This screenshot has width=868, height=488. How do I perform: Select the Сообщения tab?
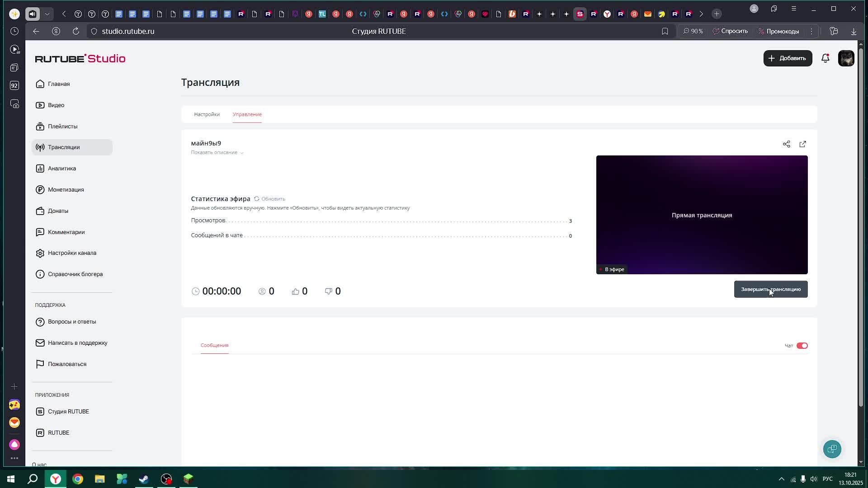pos(214,345)
